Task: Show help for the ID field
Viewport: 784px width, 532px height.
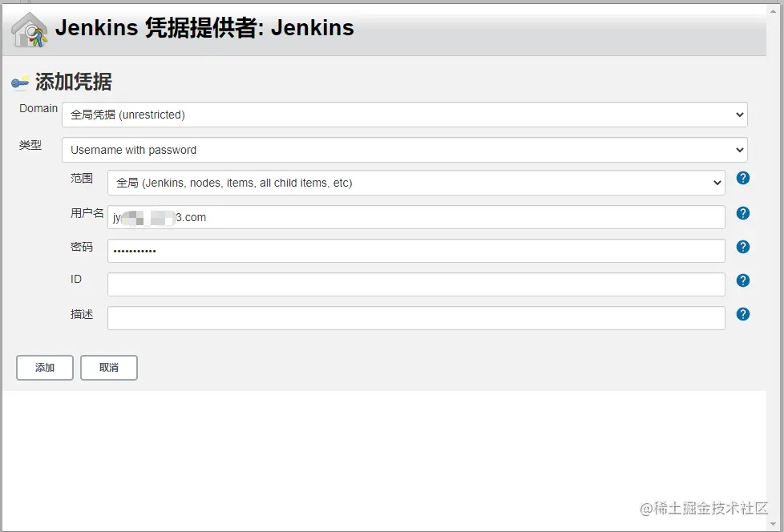Action: pyautogui.click(x=742, y=280)
